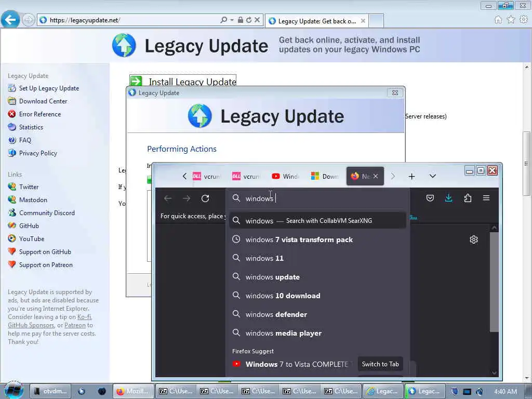Image resolution: width=532 pixels, height=399 pixels.
Task: Open the Firefox Pocket save icon
Action: [430, 198]
